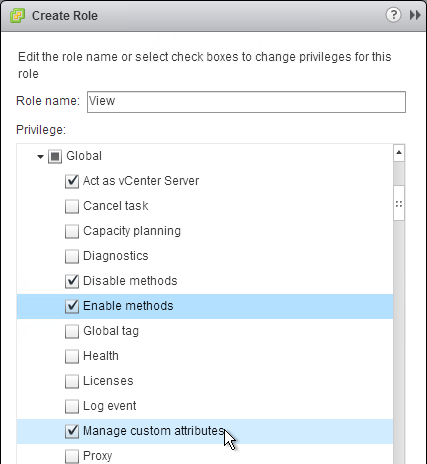427x464 pixels.
Task: Click the double-arrow collapse panel icon
Action: [x=415, y=15]
